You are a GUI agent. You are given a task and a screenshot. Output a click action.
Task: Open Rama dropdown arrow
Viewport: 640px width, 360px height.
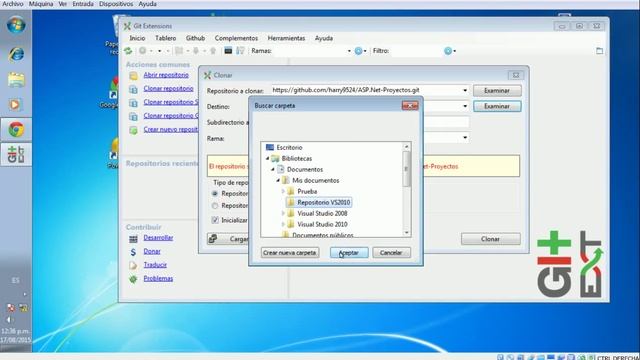click(465, 138)
